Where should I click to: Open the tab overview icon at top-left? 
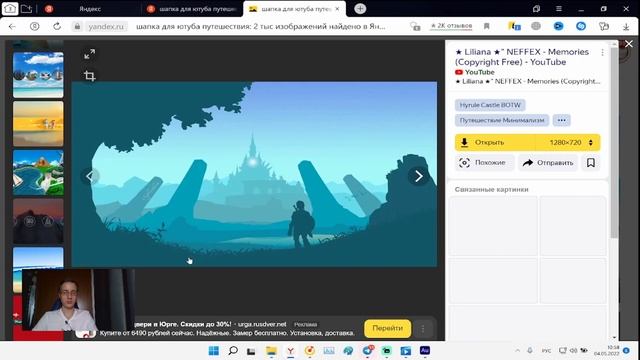(x=10, y=9)
